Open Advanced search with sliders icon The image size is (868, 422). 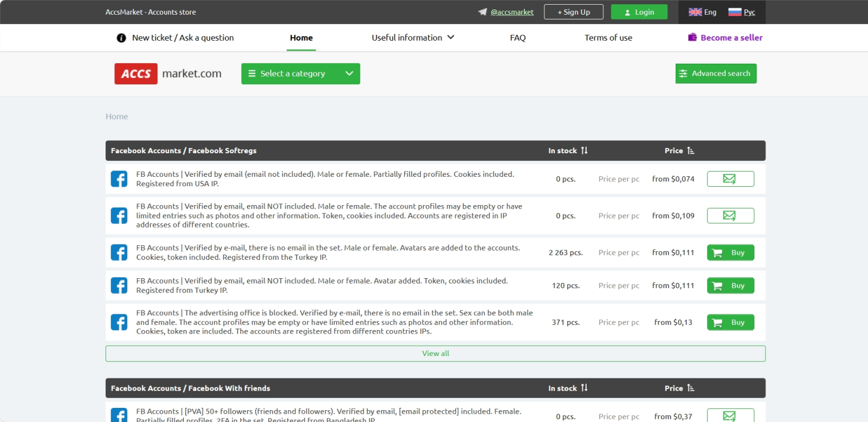coord(715,74)
